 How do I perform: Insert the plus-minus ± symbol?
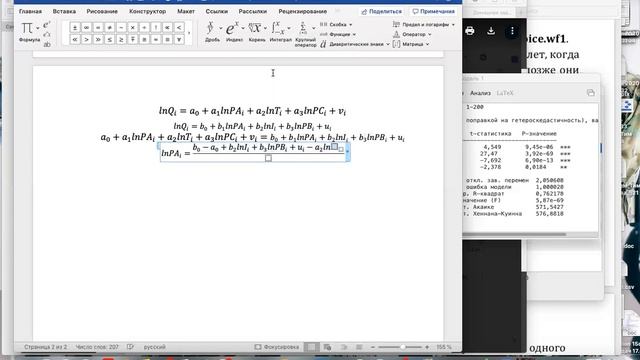click(x=75, y=28)
